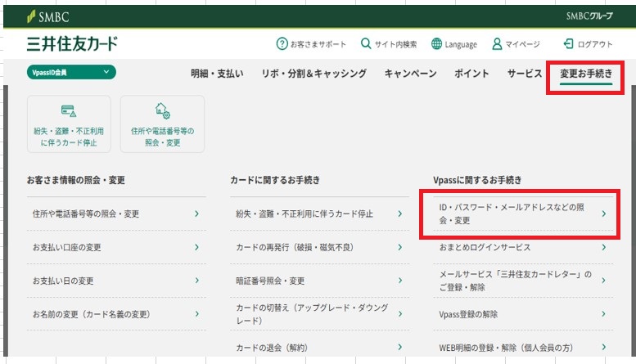The image size is (636, 364).
Task: Click chevron beside おまとめログインサービス
Action: (x=604, y=247)
